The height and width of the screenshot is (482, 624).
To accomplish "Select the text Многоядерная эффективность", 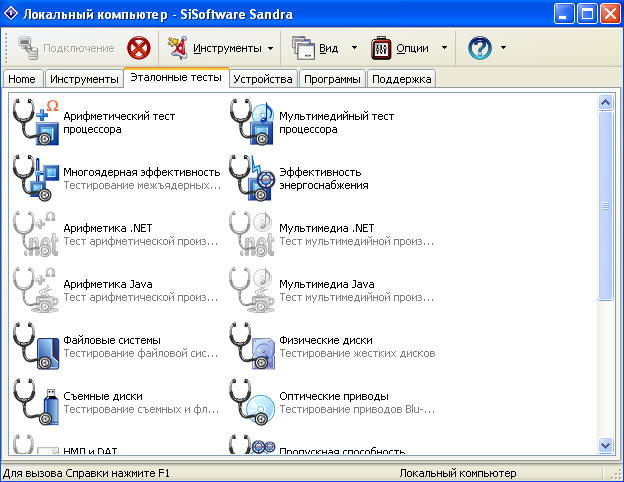I will point(142,172).
